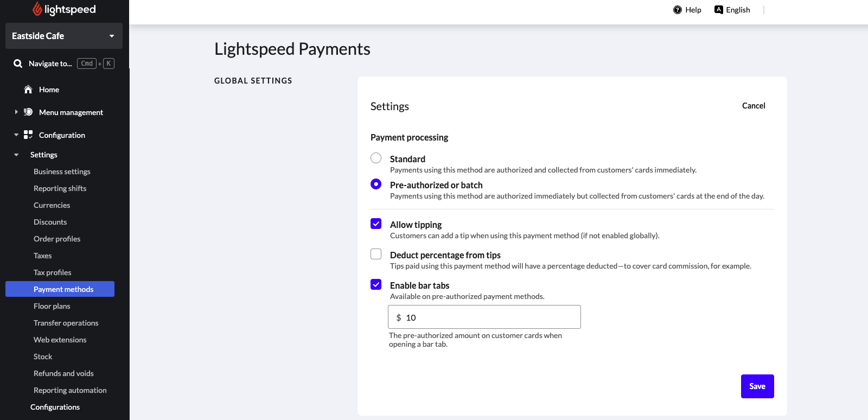Select Payment methods in the sidebar
Image resolution: width=868 pixels, height=420 pixels.
point(60,289)
